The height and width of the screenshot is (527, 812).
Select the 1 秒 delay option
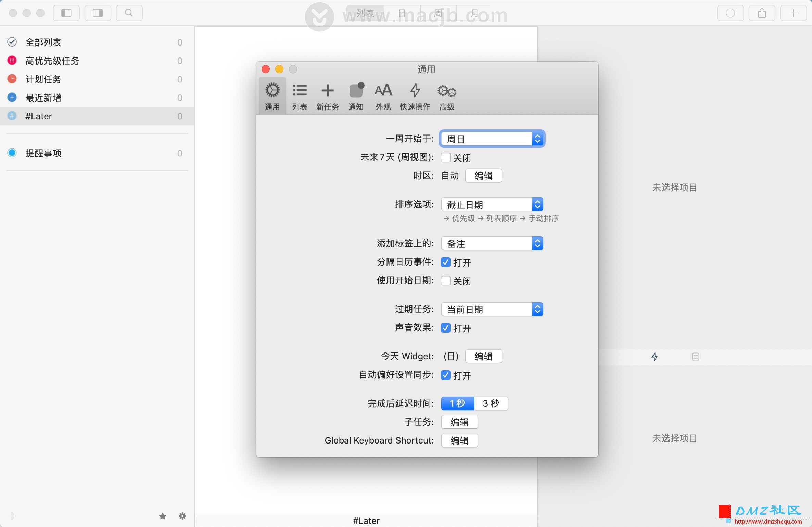coord(458,403)
